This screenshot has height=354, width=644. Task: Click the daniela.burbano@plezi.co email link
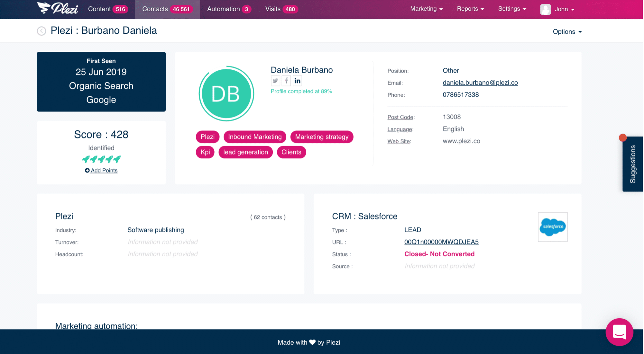click(480, 83)
